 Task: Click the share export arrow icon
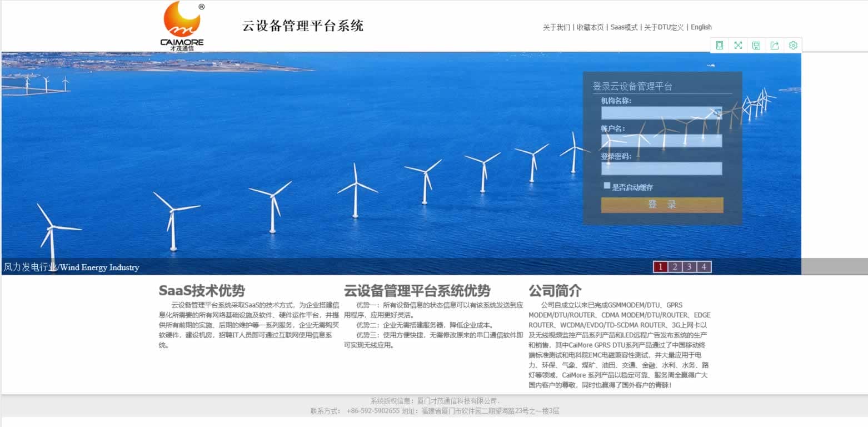pos(775,46)
